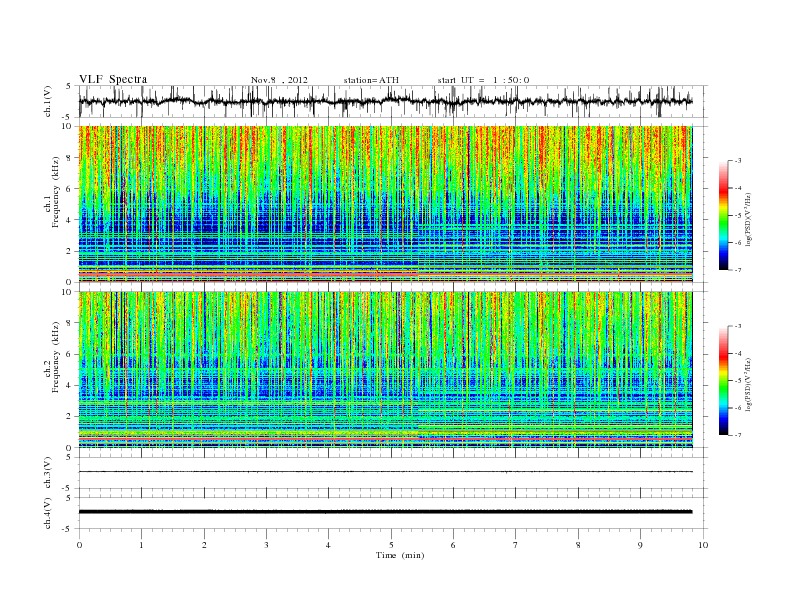Click the "0" tick on the time axis
The width and height of the screenshot is (792, 612).
click(x=79, y=545)
